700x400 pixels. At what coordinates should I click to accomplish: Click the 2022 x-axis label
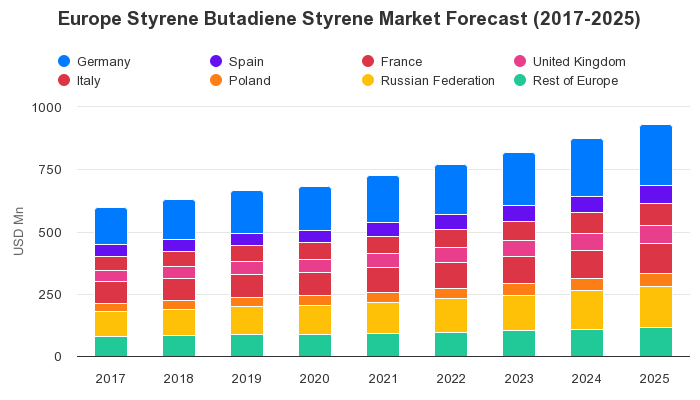coord(451,379)
